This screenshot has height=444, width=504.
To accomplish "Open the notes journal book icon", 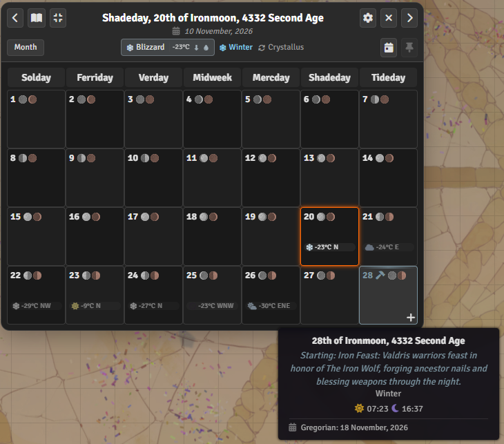I will tap(37, 18).
